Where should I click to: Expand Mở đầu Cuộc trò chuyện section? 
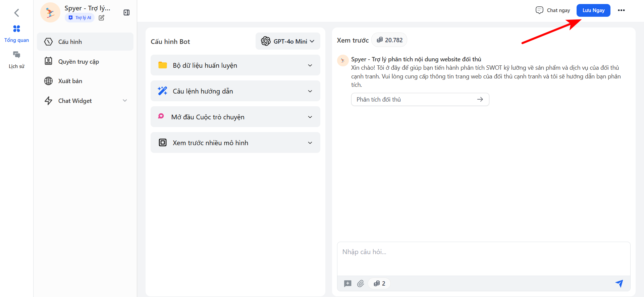[235, 117]
